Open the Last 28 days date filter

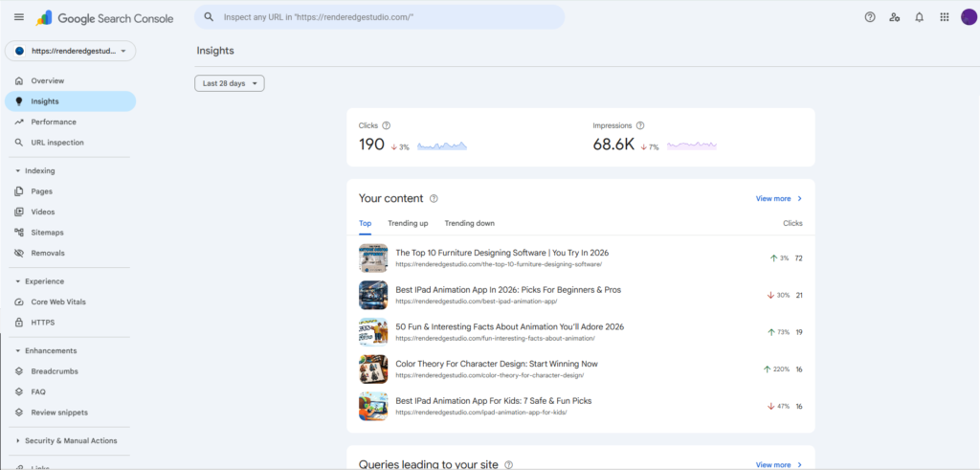pyautogui.click(x=230, y=83)
